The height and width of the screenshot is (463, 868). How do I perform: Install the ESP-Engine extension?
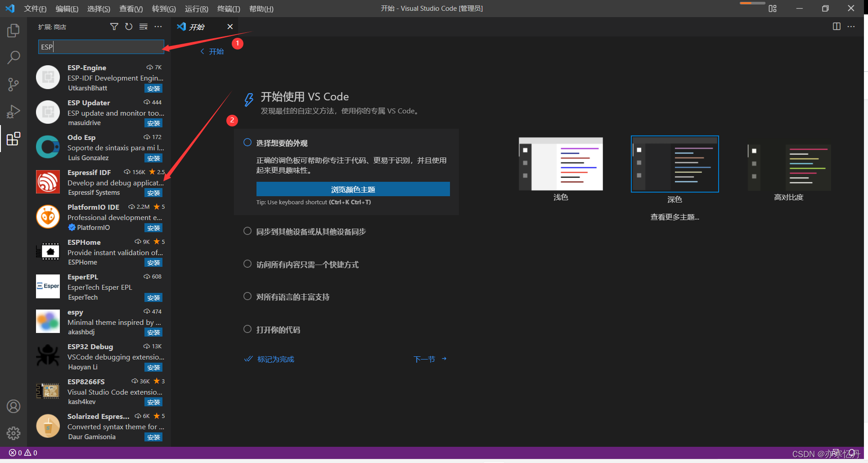pyautogui.click(x=153, y=89)
